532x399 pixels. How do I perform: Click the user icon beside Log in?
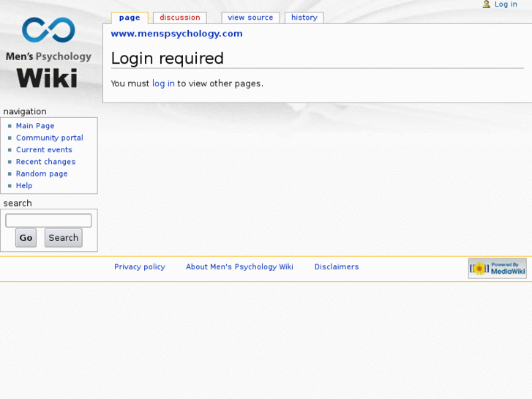(x=486, y=4)
